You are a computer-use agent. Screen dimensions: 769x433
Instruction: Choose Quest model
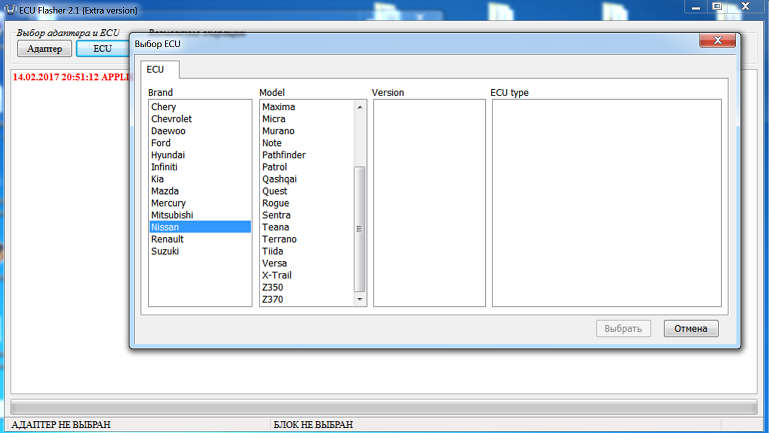point(307,191)
